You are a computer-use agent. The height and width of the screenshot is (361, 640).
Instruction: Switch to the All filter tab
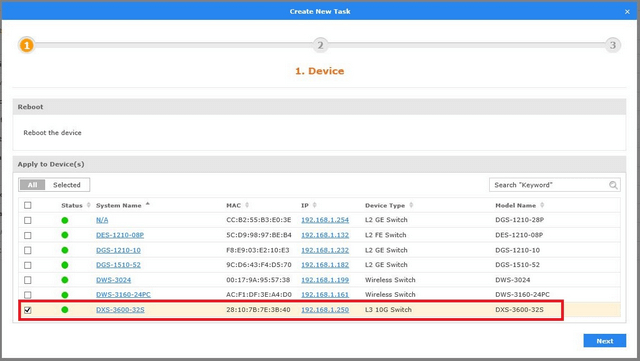click(x=33, y=185)
